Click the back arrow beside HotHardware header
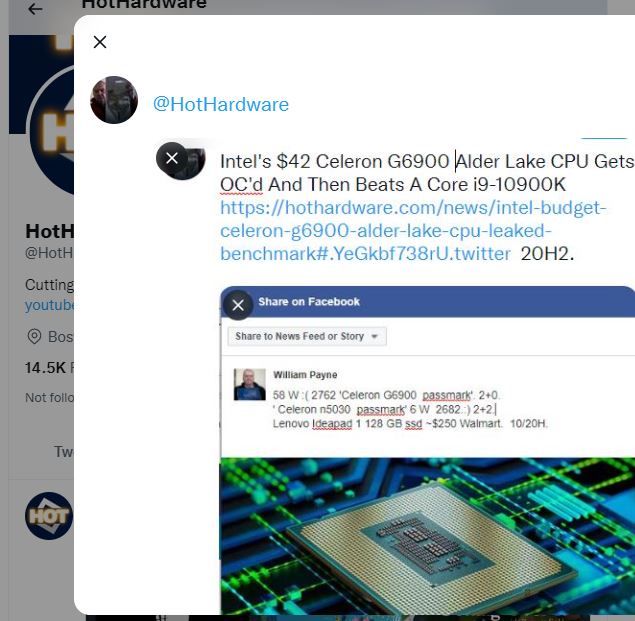The width and height of the screenshot is (635, 621). 35,9
